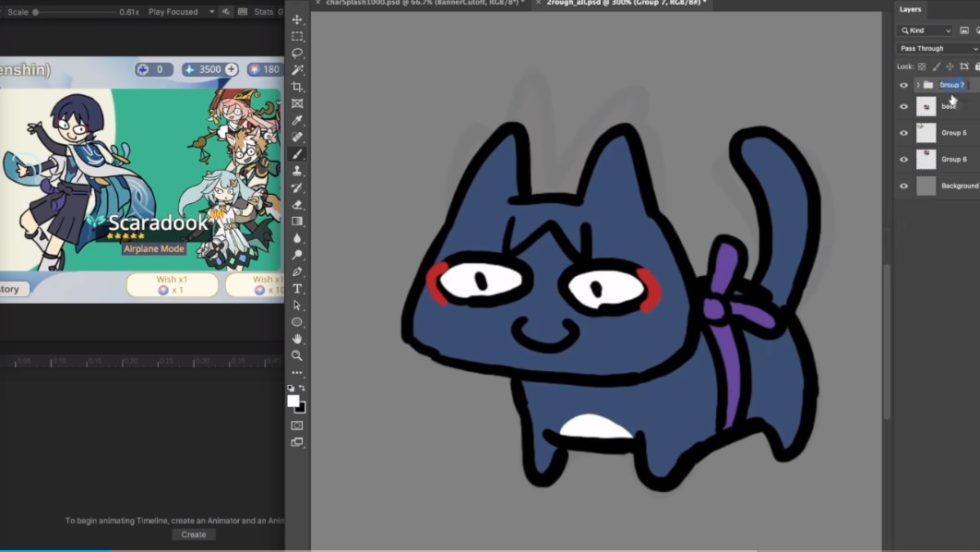The height and width of the screenshot is (552, 980).
Task: Hide the Background layer
Action: pyautogui.click(x=903, y=186)
